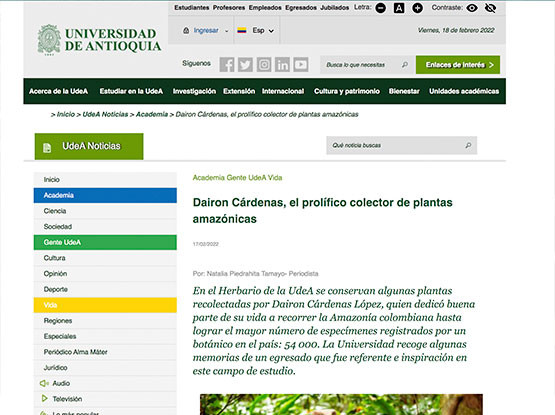The image size is (555, 415).
Task: Open the Esp language selector
Action: (x=256, y=30)
